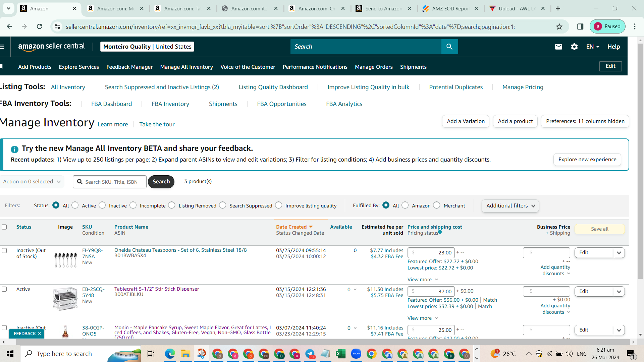Open Tablecraft Stir Stick Dispenser product link

tap(157, 289)
